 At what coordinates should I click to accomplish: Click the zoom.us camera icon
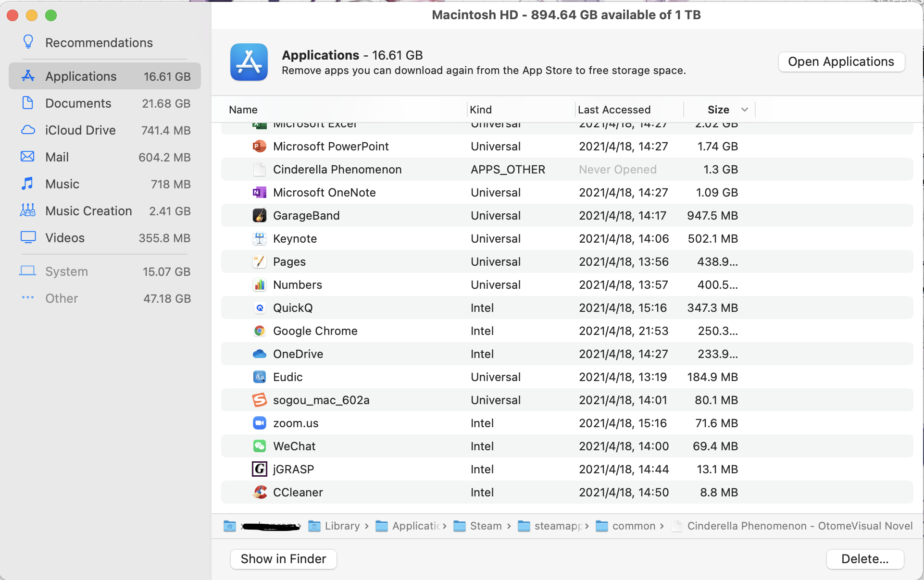point(260,423)
